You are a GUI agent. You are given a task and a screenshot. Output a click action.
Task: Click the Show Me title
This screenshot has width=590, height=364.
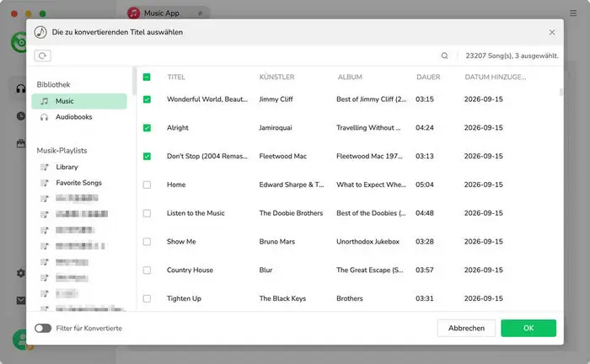[x=181, y=242]
